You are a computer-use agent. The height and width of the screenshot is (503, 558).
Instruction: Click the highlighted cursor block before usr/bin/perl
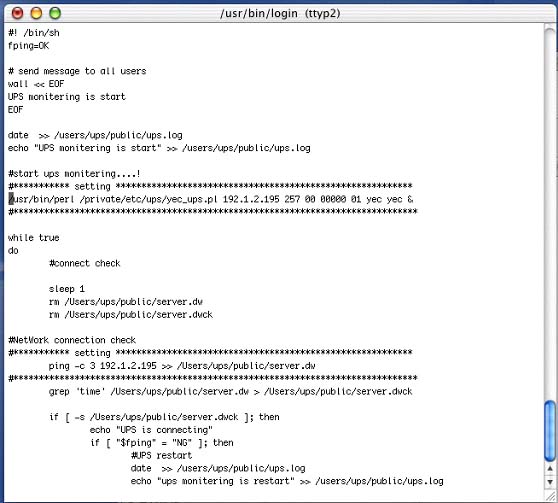coord(11,199)
